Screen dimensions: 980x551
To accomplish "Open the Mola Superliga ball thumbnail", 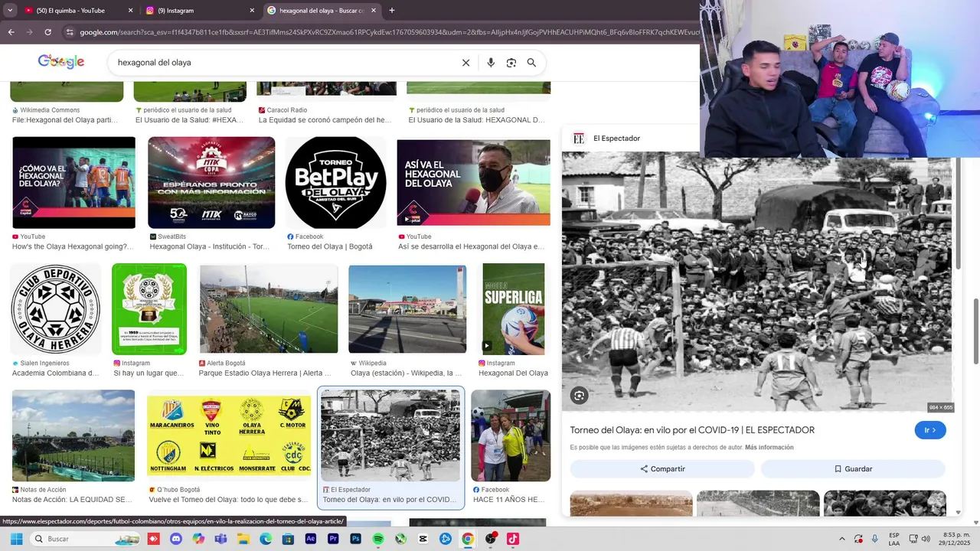I will [514, 309].
